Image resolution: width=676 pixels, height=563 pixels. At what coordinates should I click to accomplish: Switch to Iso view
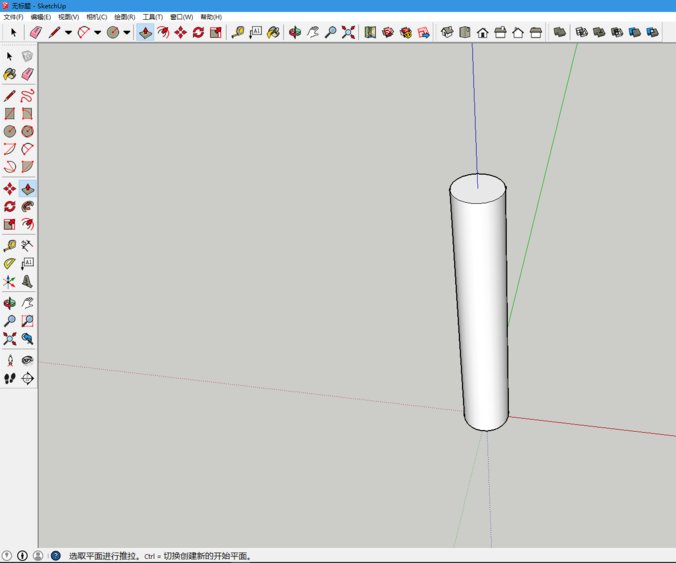pos(447,32)
